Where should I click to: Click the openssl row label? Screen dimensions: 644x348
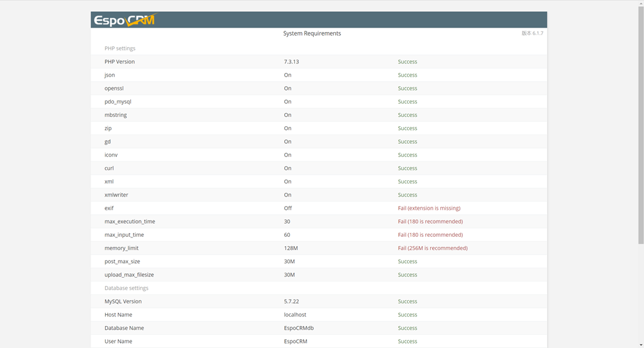point(114,88)
